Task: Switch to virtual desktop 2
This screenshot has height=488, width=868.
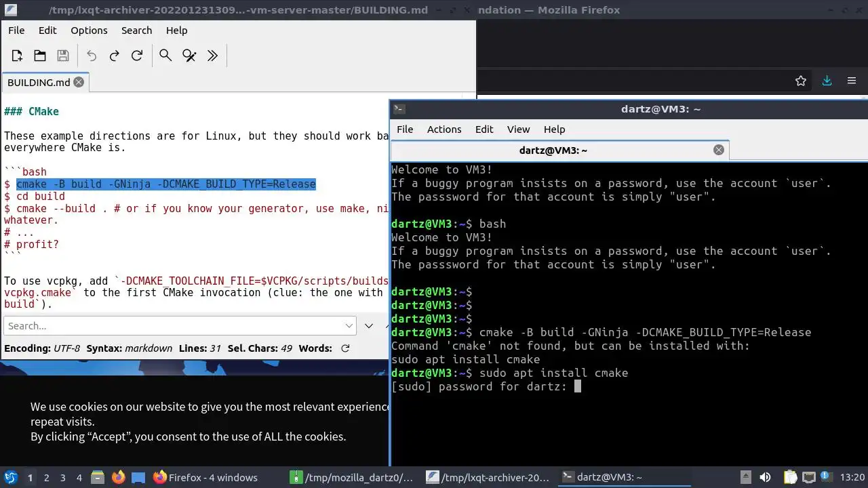Action: [x=46, y=477]
